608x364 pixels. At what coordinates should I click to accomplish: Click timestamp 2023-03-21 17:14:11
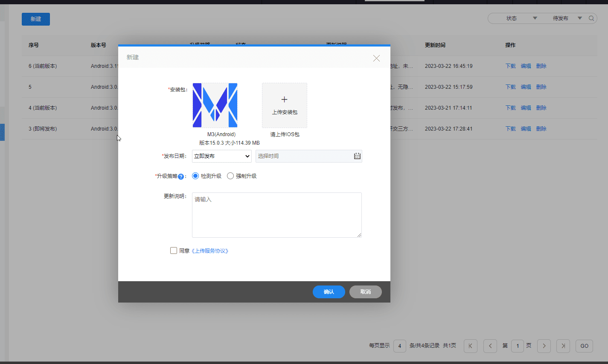(449, 108)
